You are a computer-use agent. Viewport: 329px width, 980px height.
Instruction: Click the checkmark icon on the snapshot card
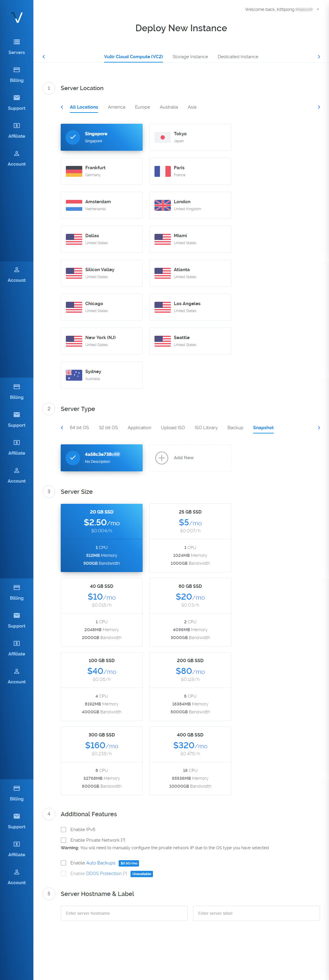coord(73,458)
